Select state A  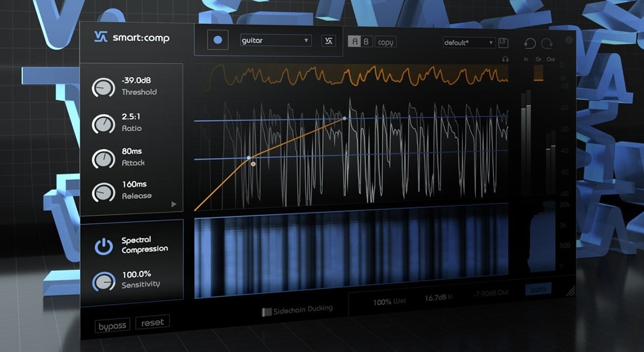pyautogui.click(x=354, y=42)
